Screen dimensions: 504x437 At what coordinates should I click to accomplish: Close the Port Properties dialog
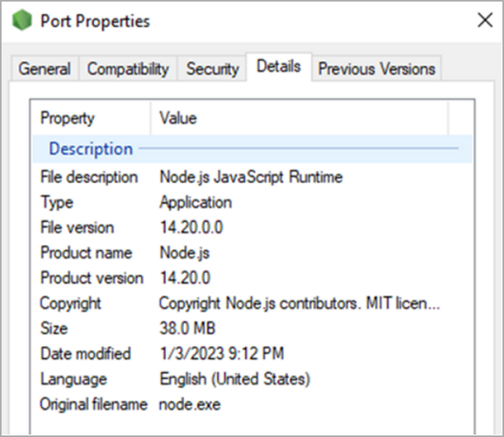[x=485, y=20]
